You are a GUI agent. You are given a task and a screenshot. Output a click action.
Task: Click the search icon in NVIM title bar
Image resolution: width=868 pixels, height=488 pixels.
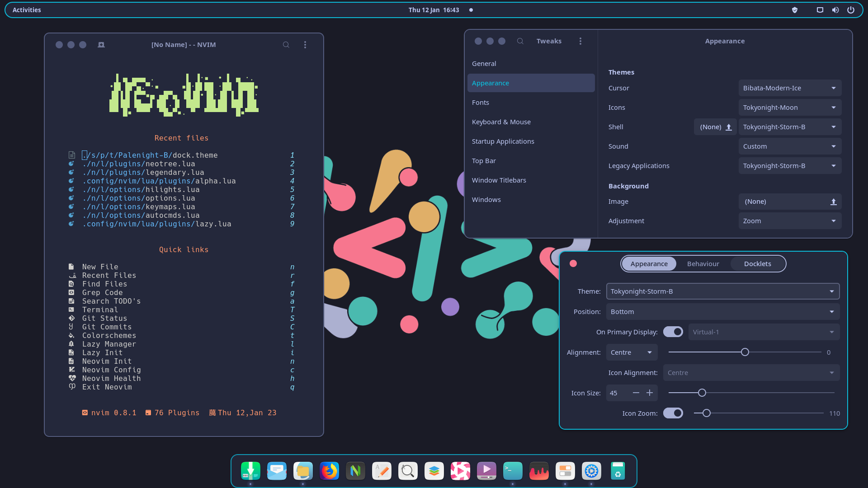point(286,45)
